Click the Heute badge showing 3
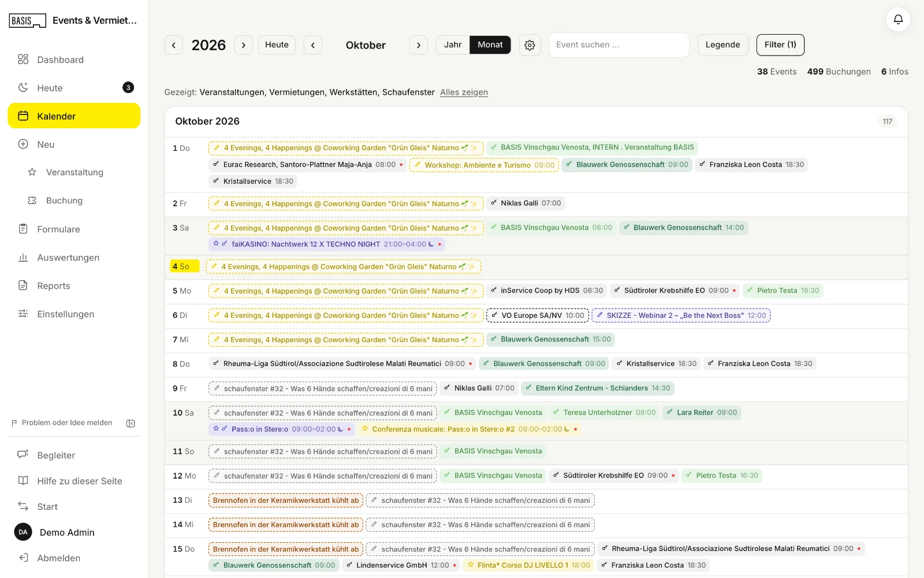 [128, 87]
